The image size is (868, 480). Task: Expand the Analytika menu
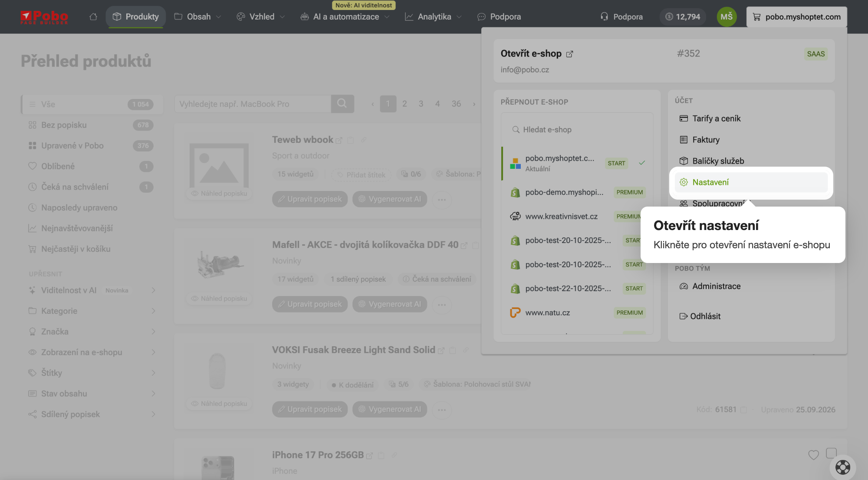[433, 16]
